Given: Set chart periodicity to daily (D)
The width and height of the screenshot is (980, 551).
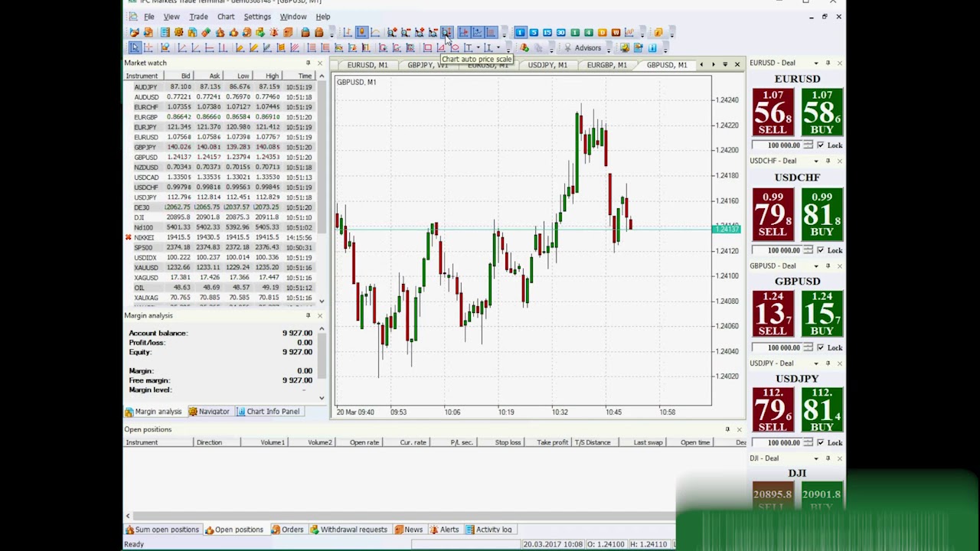Looking at the screenshot, I should 602,32.
